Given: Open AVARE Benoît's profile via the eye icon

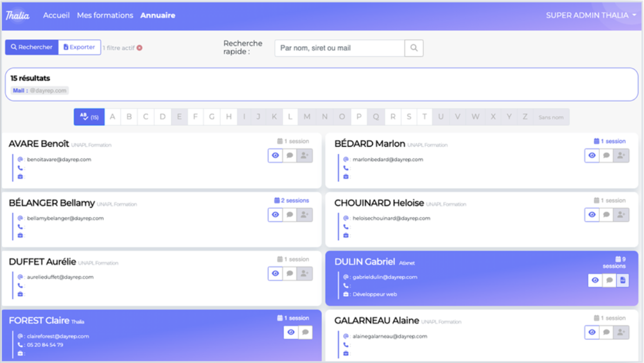Looking at the screenshot, I should (275, 155).
